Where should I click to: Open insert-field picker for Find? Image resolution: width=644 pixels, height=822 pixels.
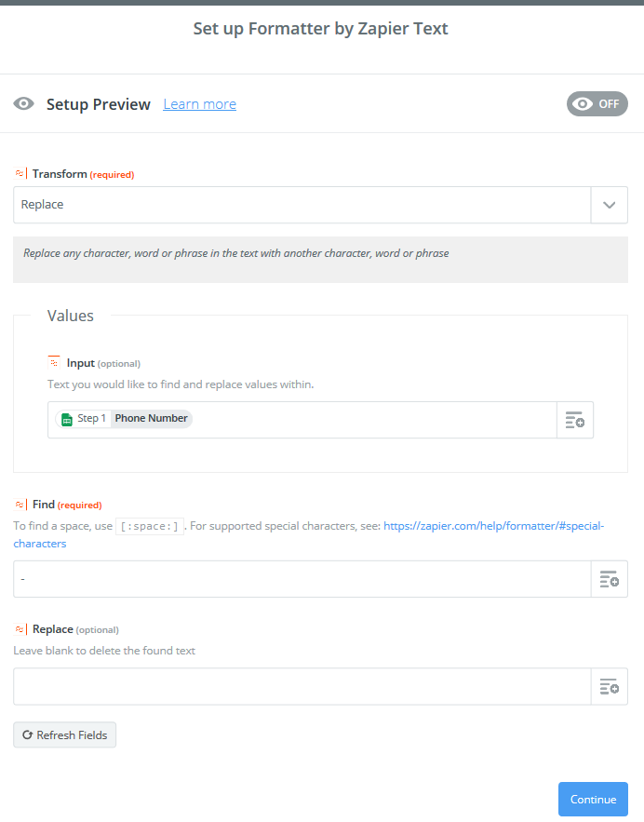[x=609, y=579]
